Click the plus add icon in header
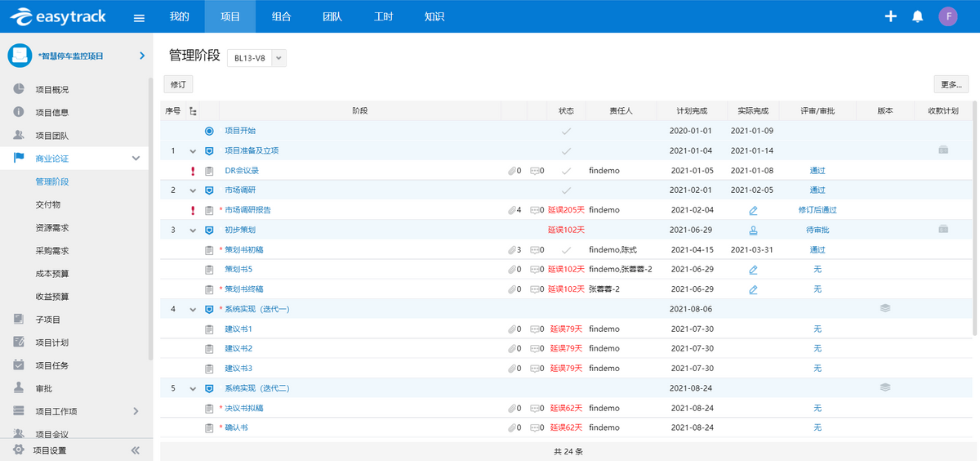This screenshot has height=461, width=980. [891, 16]
